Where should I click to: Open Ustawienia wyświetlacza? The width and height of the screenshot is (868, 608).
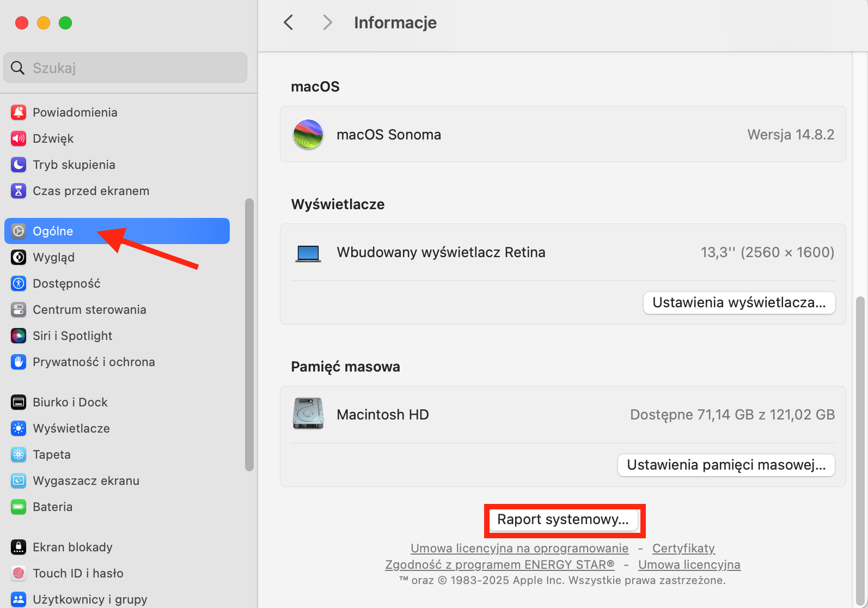pyautogui.click(x=739, y=302)
